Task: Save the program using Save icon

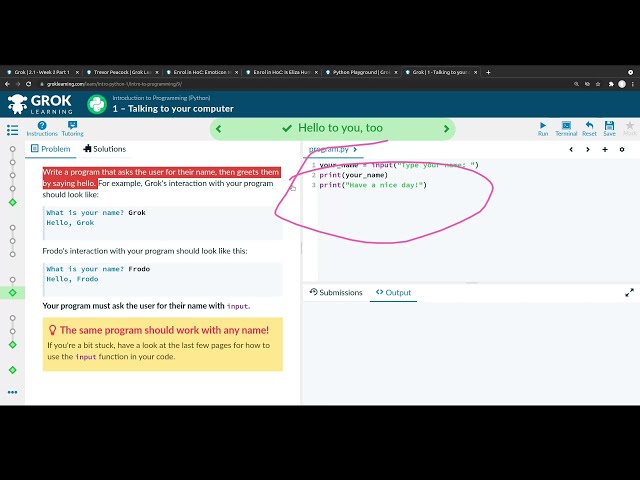Action: point(609,129)
